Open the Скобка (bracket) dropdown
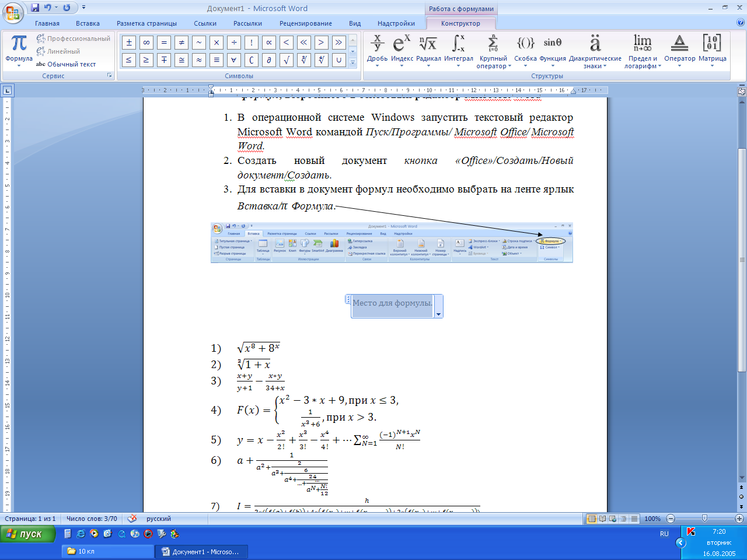 coord(525,51)
